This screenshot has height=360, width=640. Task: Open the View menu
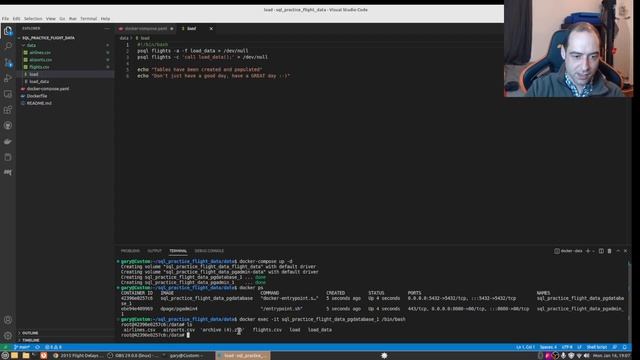51,19
